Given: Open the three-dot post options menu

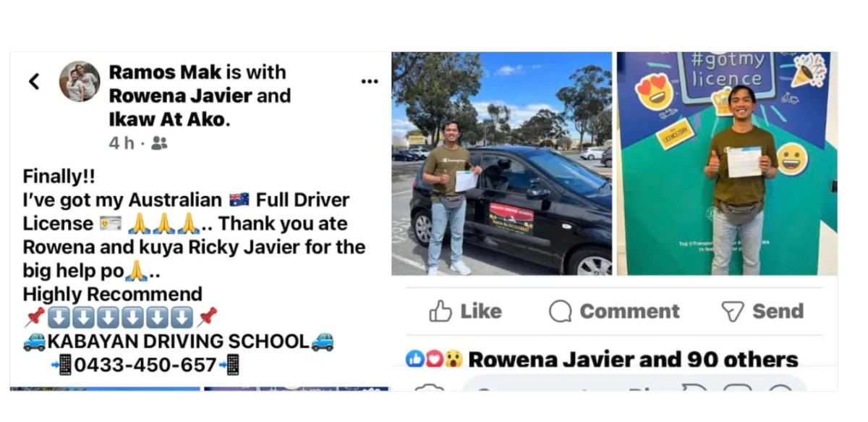Looking at the screenshot, I should 370,81.
